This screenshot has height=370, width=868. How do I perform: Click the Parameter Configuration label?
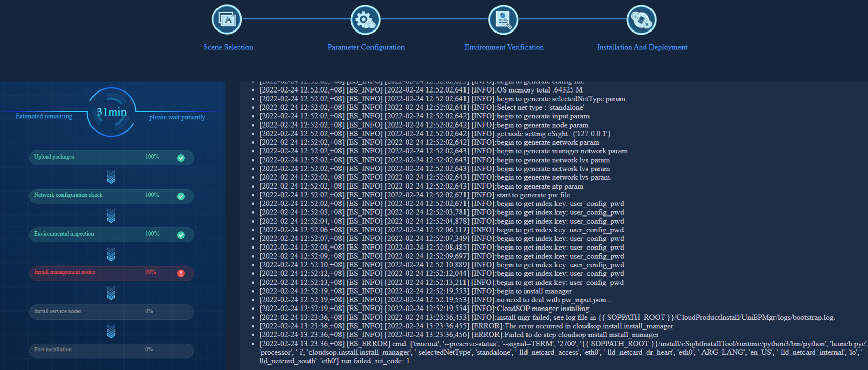(x=366, y=47)
